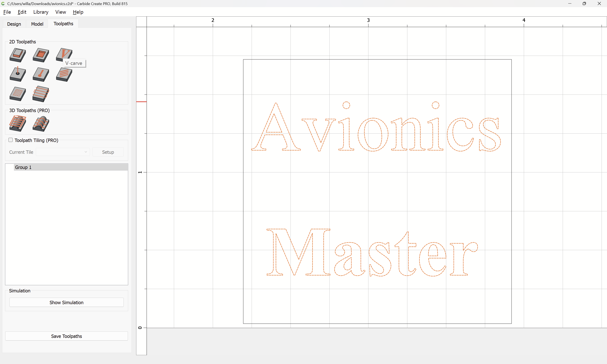Click the '2D Toolpaths' section heading
Image resolution: width=607 pixels, height=364 pixels.
tap(23, 42)
